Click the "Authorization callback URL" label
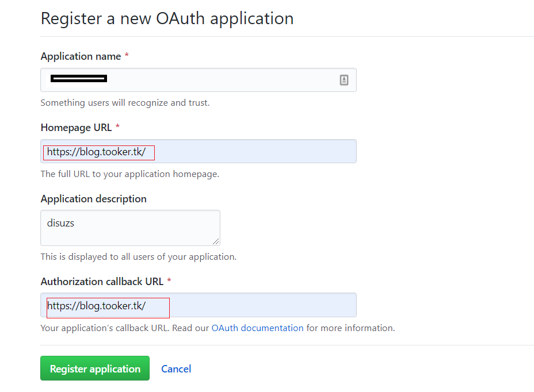Image resolution: width=534 pixels, height=392 pixels. click(x=102, y=282)
